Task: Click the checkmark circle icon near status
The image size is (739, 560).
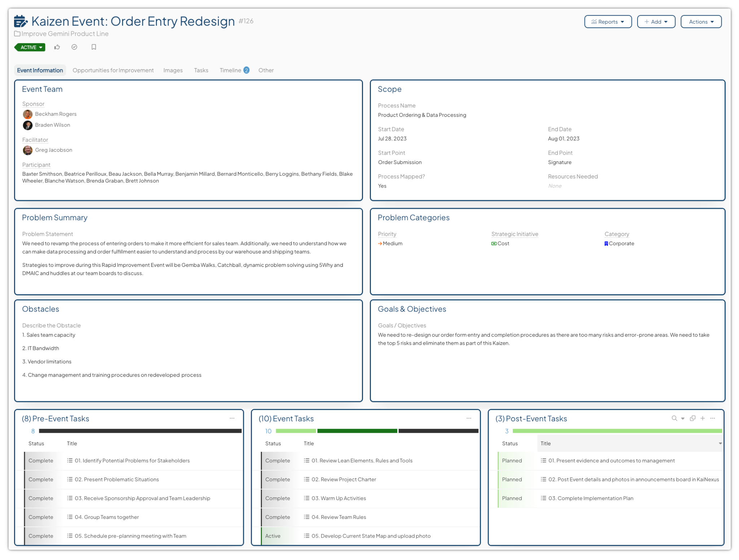Action: [x=74, y=47]
